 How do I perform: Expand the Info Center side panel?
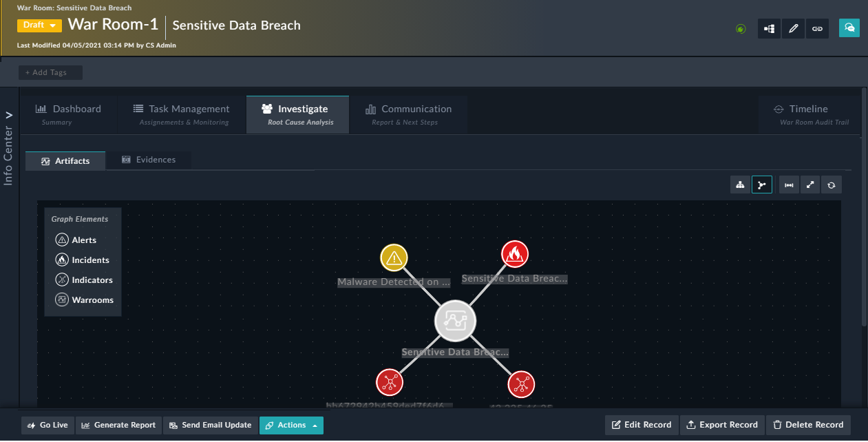click(x=9, y=147)
